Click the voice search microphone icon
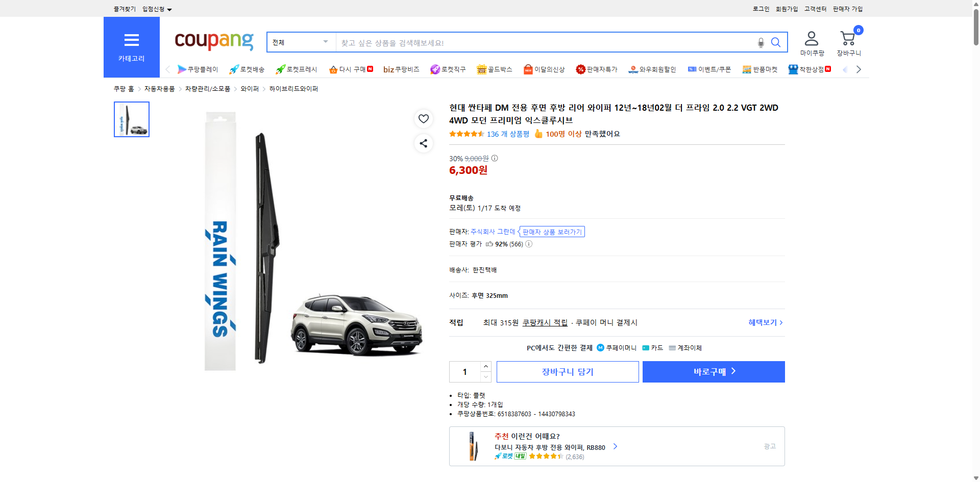 [x=760, y=42]
